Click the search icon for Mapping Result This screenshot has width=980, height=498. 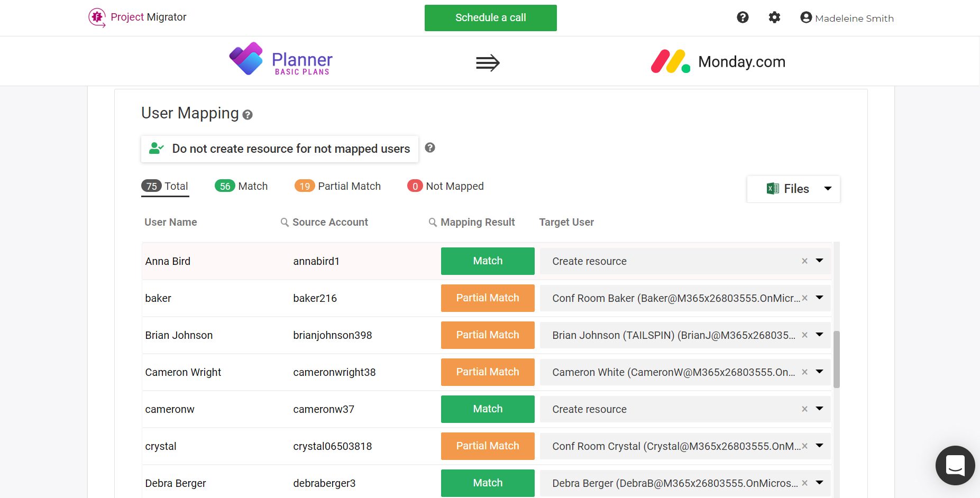[433, 223]
